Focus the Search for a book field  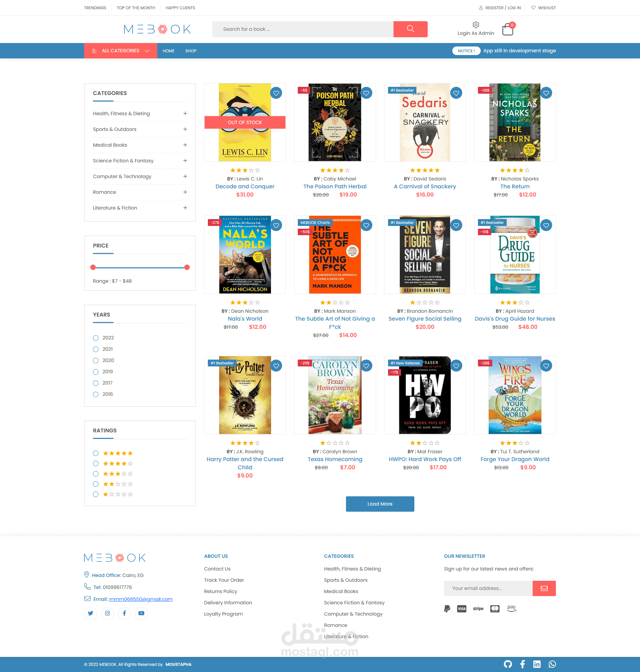coord(303,29)
